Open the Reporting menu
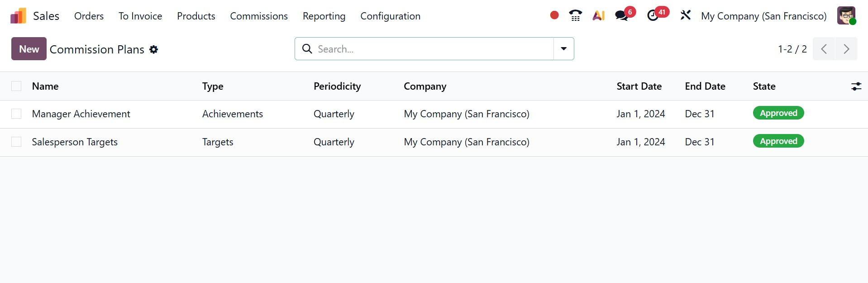Screen dimensions: 868x283 (x=324, y=16)
